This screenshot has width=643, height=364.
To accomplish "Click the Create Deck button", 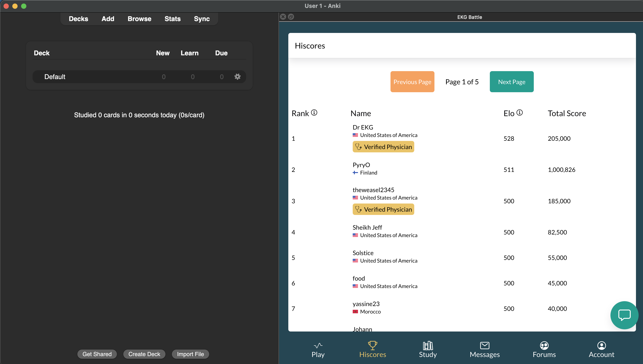I will (144, 354).
